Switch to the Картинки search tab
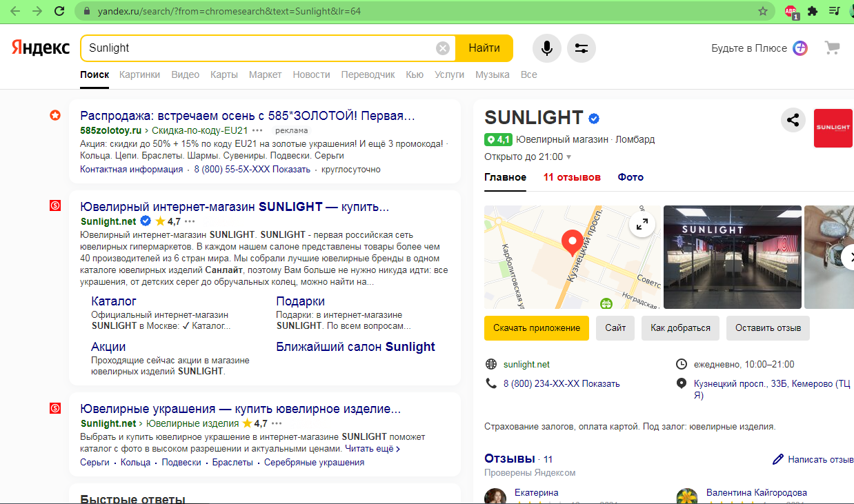 click(x=139, y=74)
